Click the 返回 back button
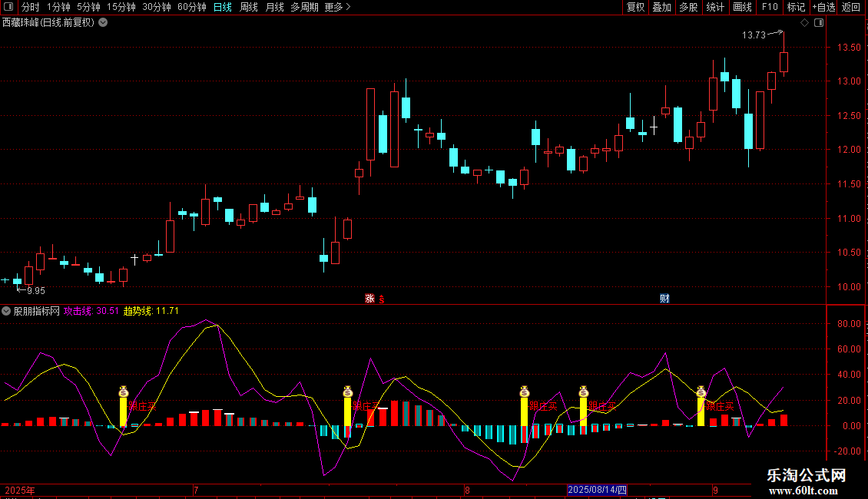The height and width of the screenshot is (499, 868). coord(851,7)
